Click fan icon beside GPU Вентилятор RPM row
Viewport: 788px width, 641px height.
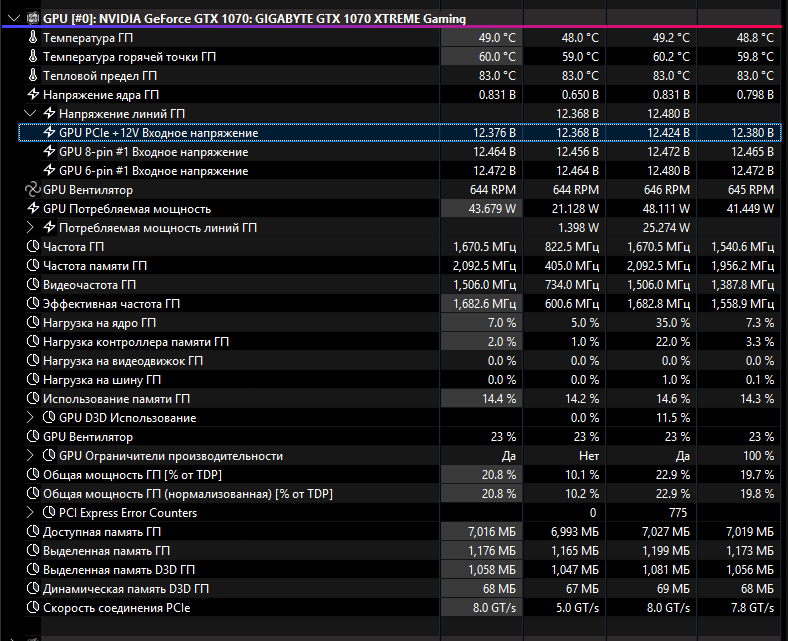coord(33,190)
